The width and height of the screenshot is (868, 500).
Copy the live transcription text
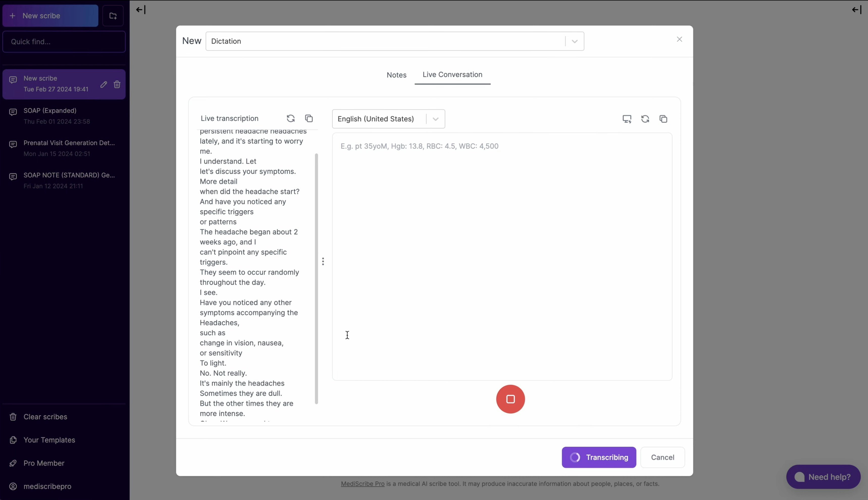[309, 119]
